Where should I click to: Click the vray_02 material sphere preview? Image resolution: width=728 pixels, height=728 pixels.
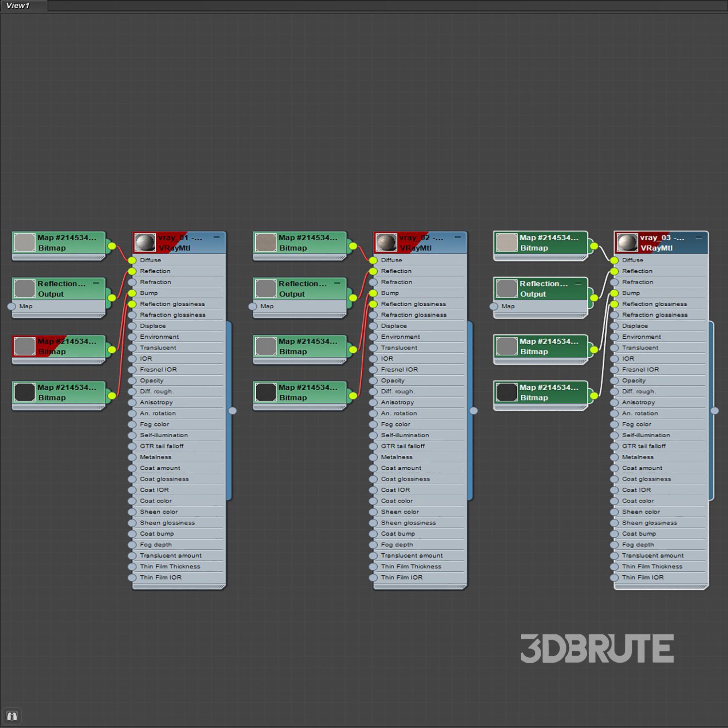386,242
